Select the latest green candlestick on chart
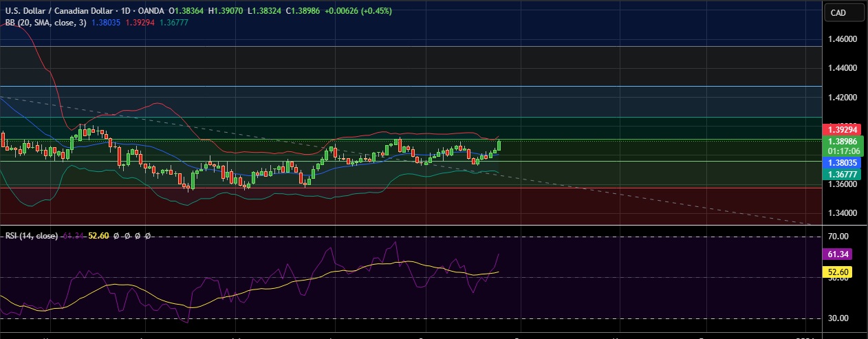 coord(499,146)
